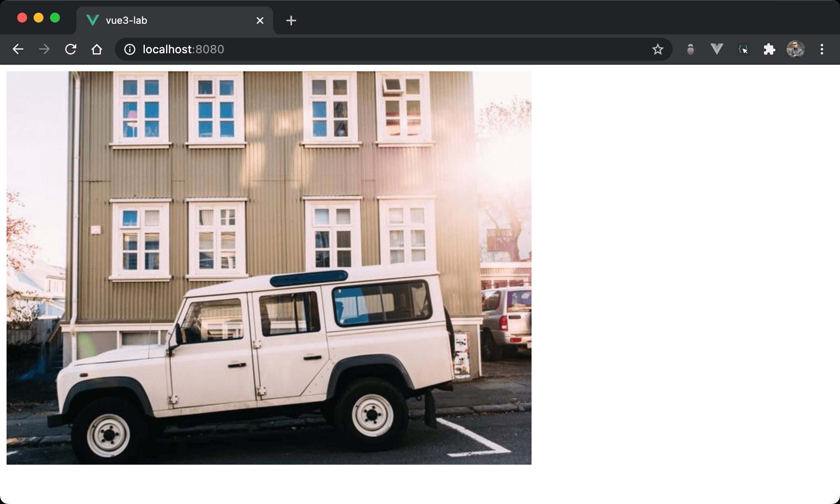The image size is (840, 504).
Task: Click the gray bug extension icon
Action: (x=691, y=50)
